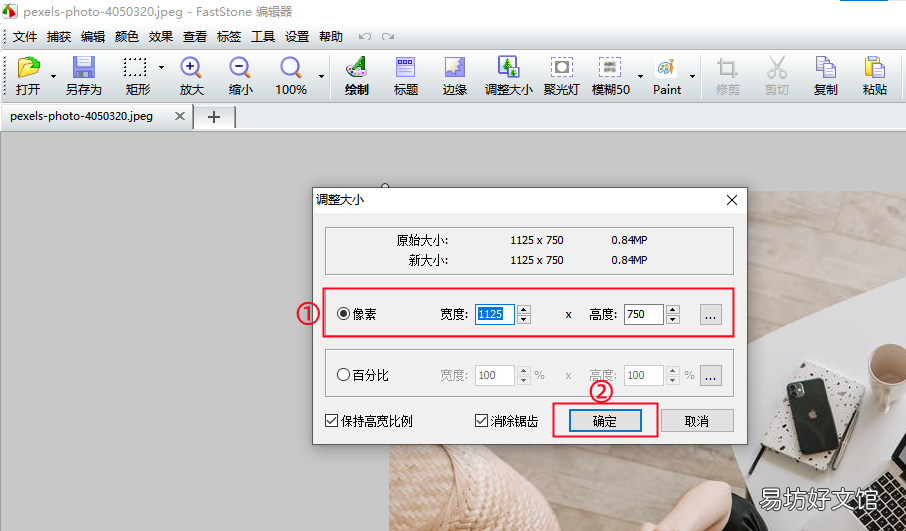Close the pexels-photo-4050320.jpeg tab
This screenshot has height=531, width=906.
click(180, 116)
